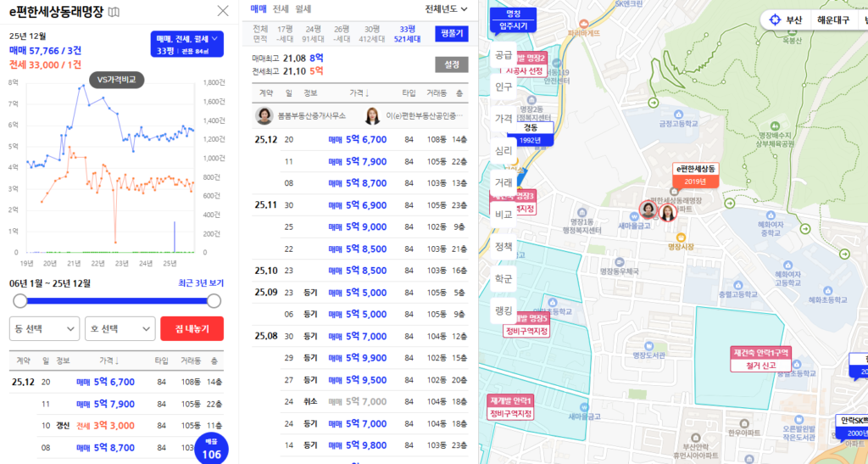Click the 최근 3년 보기 link

pyautogui.click(x=200, y=283)
